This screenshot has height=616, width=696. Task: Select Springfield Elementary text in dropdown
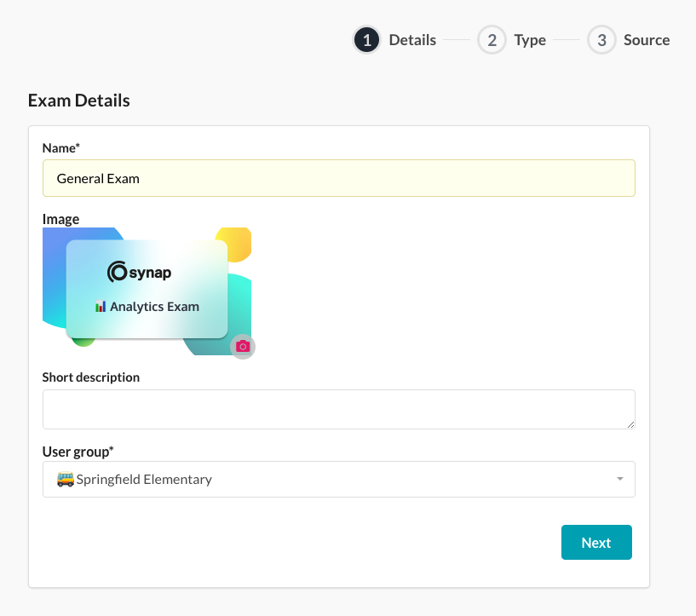click(x=144, y=479)
